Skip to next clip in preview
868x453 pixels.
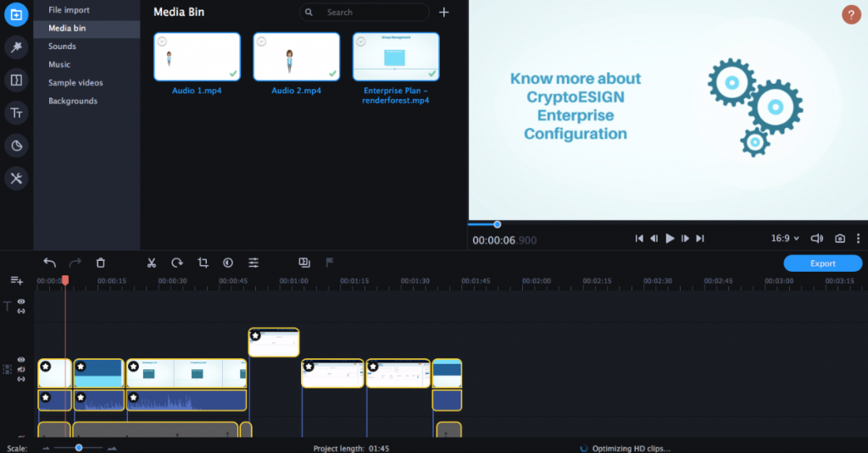tap(700, 239)
